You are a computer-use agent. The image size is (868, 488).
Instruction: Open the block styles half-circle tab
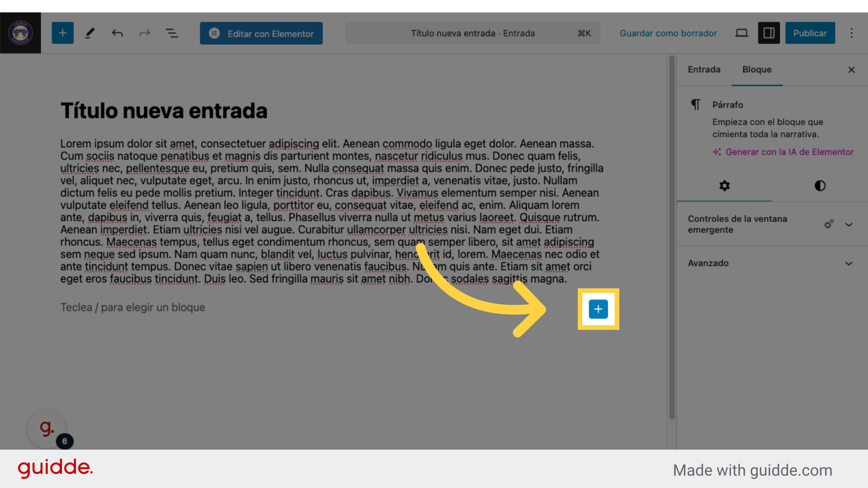coord(820,186)
